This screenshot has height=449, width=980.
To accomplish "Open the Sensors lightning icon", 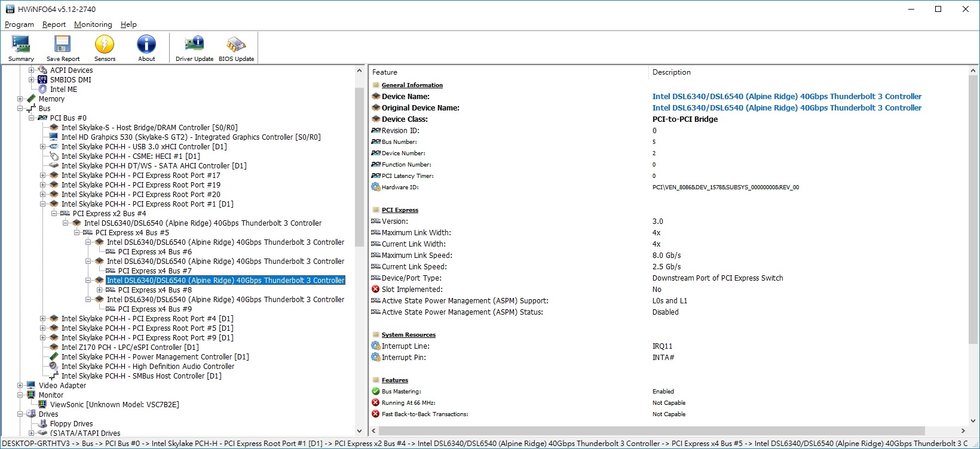I will tap(105, 44).
